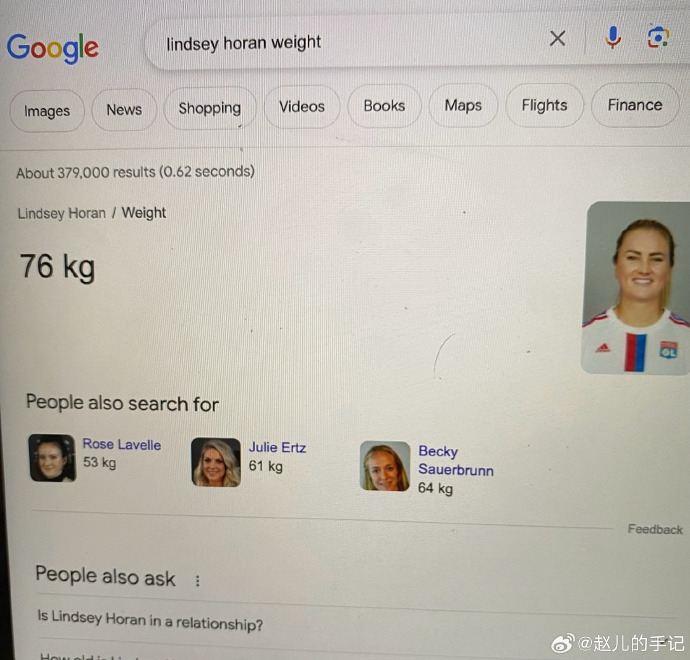Clear the search box with X icon

pos(558,39)
